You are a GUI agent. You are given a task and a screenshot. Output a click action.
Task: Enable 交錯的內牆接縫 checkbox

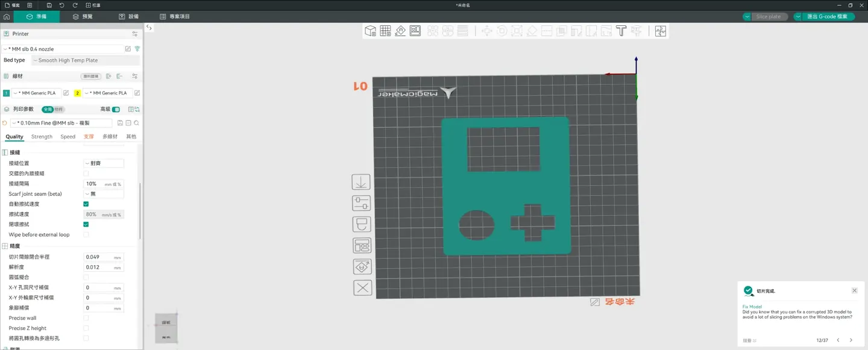86,173
